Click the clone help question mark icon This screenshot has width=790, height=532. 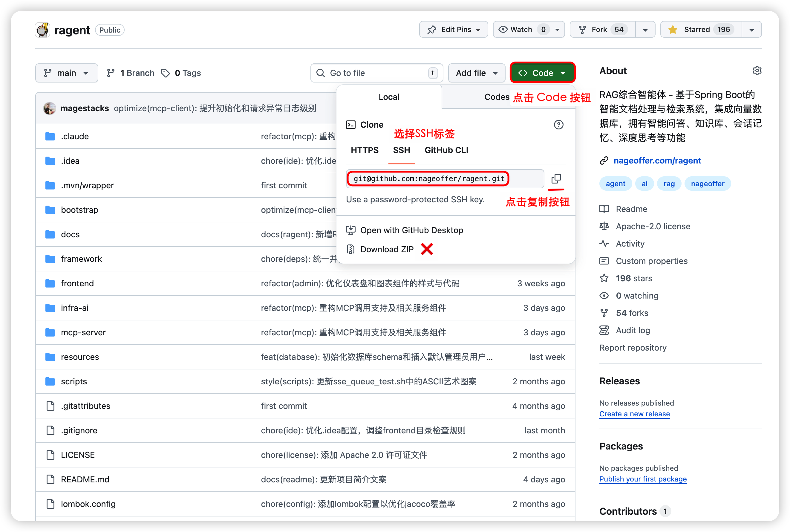558,125
